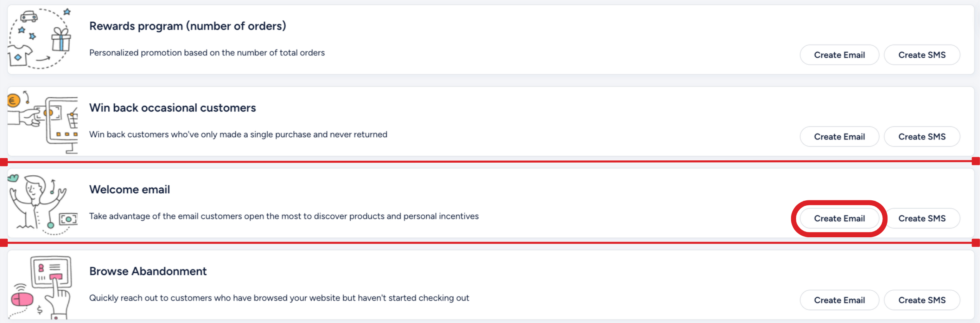
Task: Create SMS for Rewards program
Action: [922, 55]
